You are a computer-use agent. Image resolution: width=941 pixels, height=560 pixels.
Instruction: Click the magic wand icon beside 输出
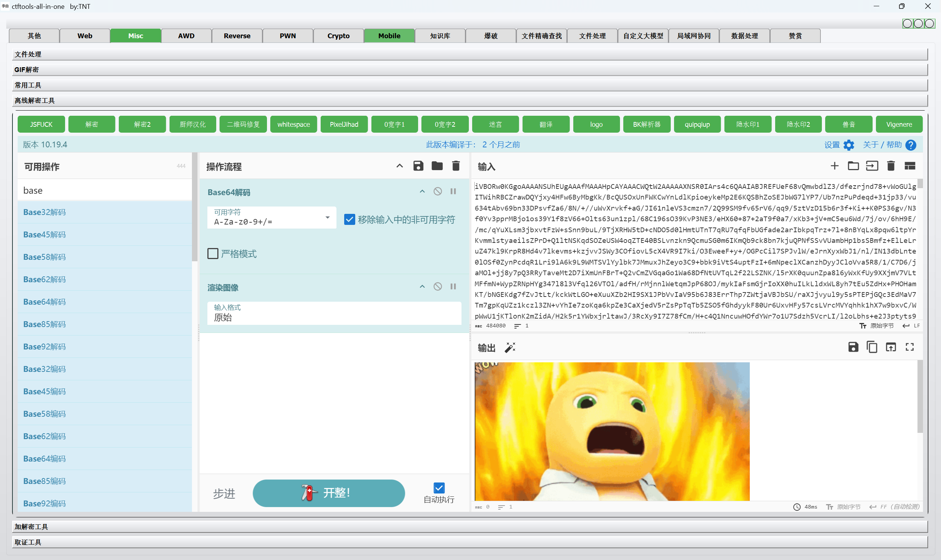pos(510,347)
